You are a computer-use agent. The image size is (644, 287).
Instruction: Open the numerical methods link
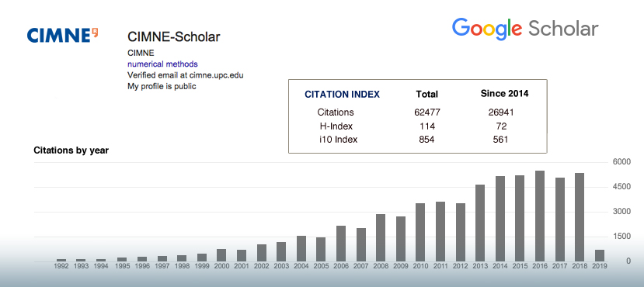(x=162, y=64)
